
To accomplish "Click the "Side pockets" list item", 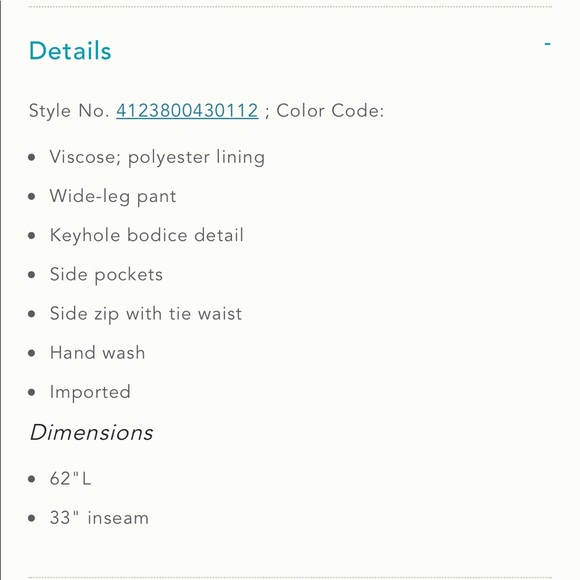I will coord(106,275).
